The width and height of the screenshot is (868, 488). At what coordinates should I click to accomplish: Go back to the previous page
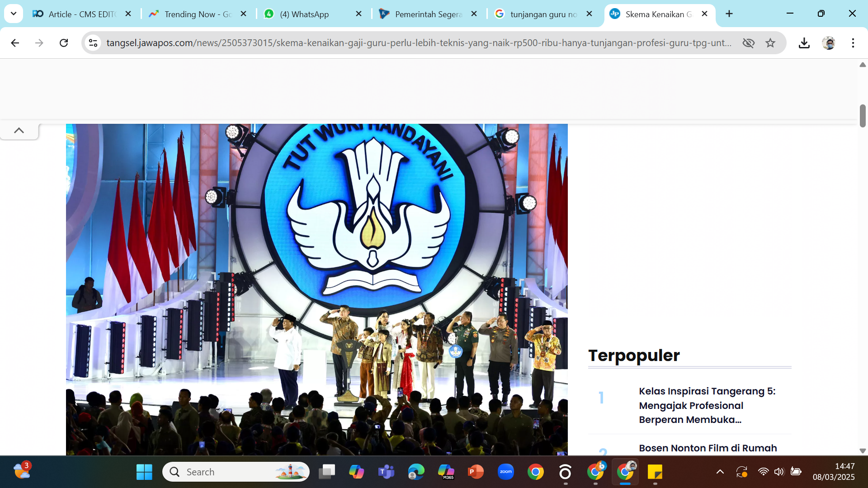pyautogui.click(x=15, y=43)
